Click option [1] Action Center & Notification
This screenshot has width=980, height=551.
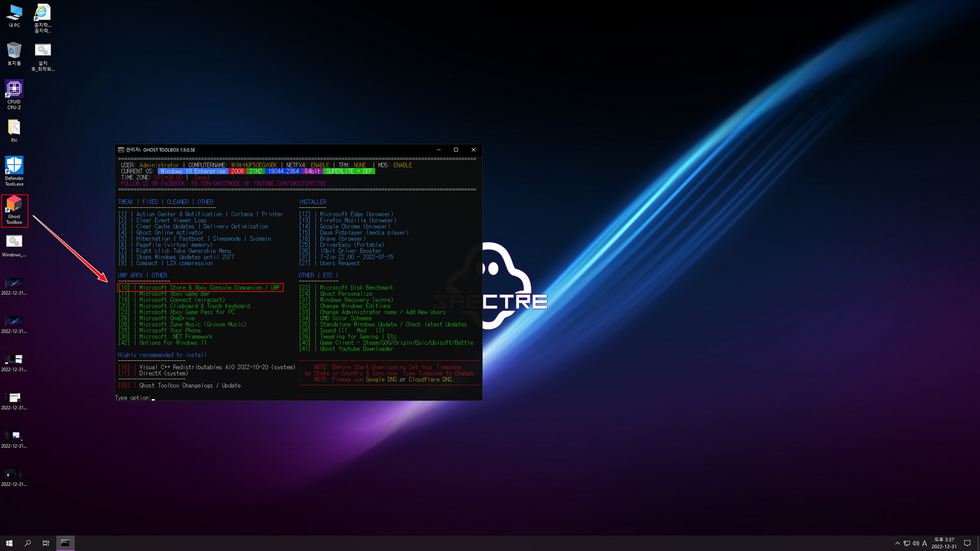pyautogui.click(x=201, y=214)
